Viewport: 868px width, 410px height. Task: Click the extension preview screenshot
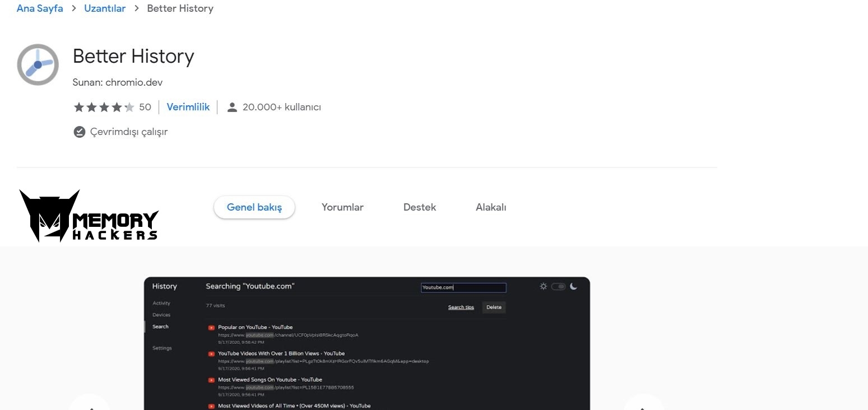tap(367, 343)
